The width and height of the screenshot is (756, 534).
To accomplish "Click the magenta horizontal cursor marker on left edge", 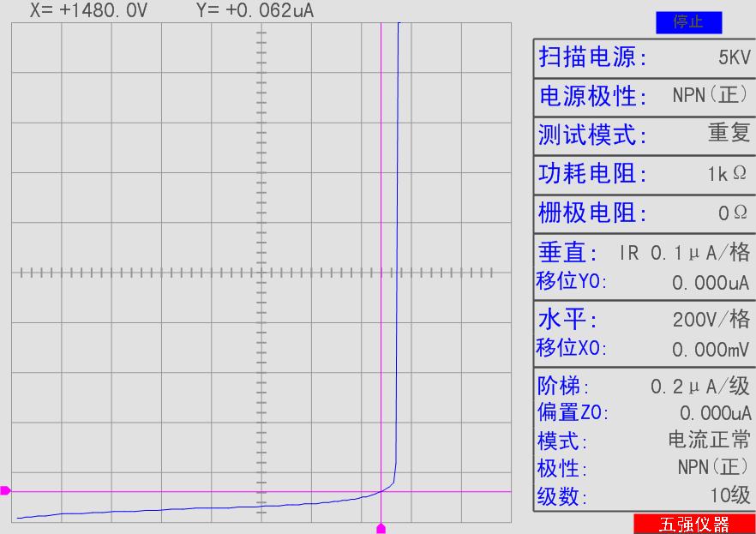I will (5, 491).
